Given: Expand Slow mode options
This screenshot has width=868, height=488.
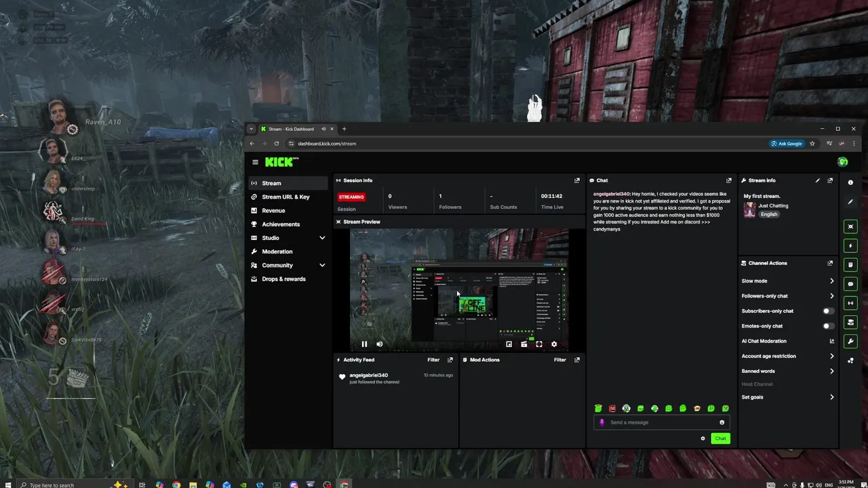Looking at the screenshot, I should pyautogui.click(x=832, y=281).
